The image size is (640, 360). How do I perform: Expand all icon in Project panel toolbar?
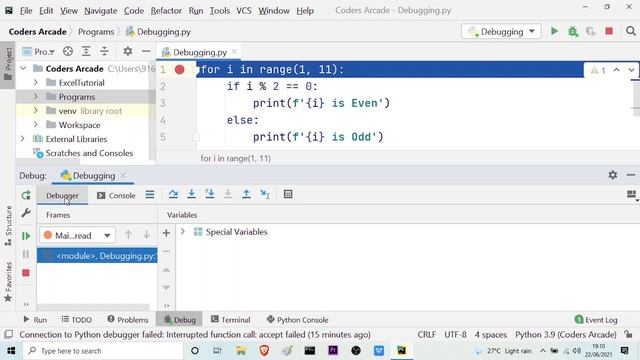click(86, 51)
